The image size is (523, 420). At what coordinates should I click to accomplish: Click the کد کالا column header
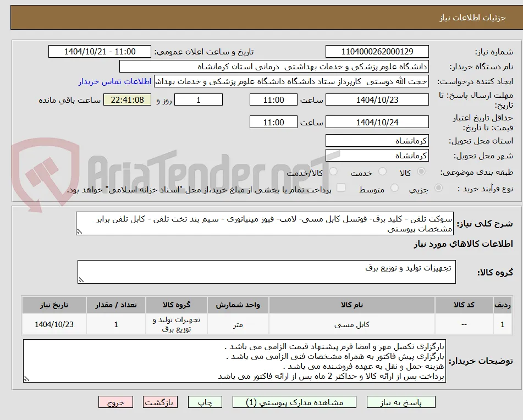(464, 305)
